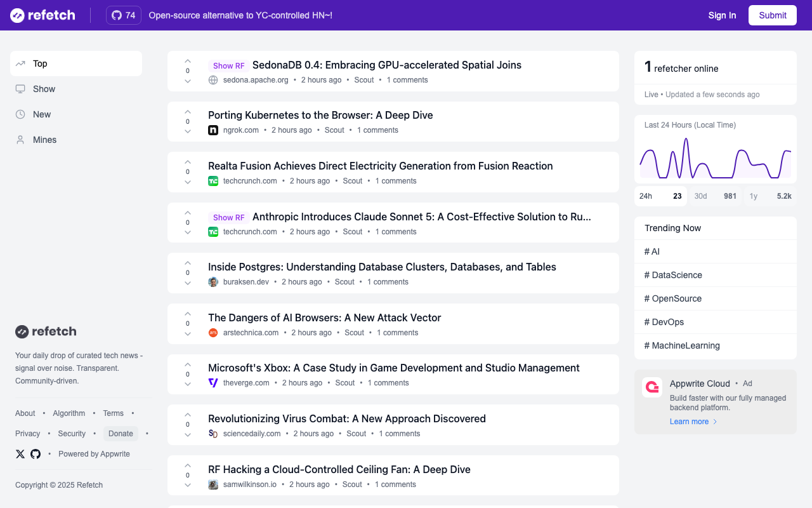Upvote Microsoft's Xbox case study post
The image size is (812, 508).
(188, 364)
